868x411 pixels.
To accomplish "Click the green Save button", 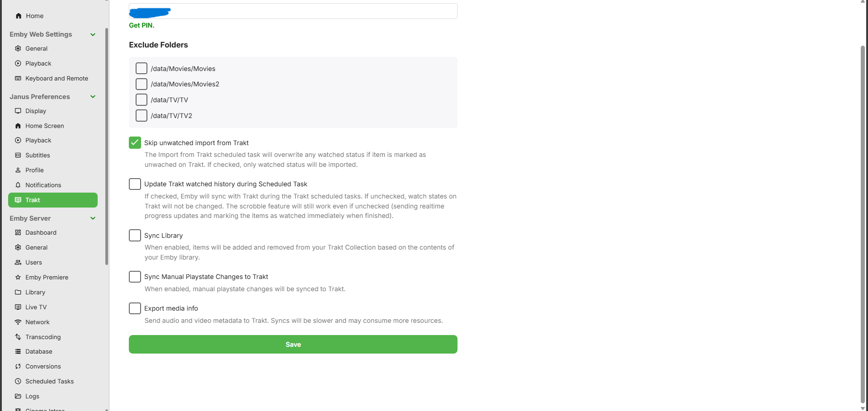I will tap(293, 344).
